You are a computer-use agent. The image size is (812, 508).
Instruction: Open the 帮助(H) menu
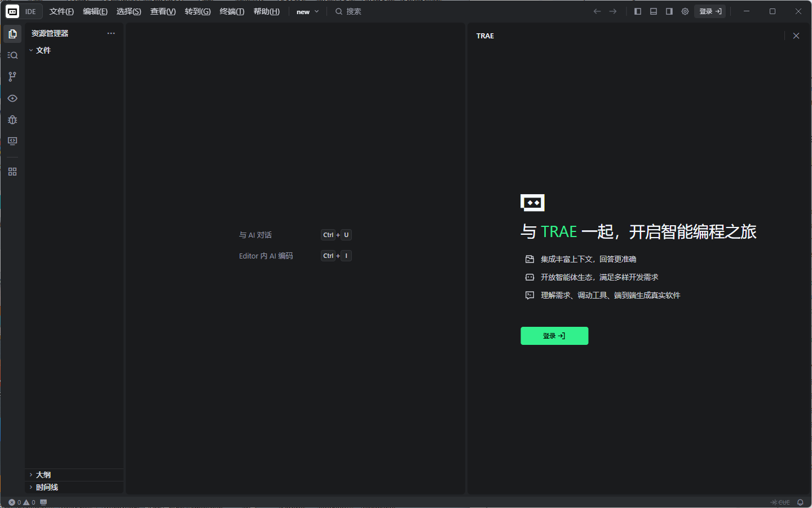pos(266,11)
